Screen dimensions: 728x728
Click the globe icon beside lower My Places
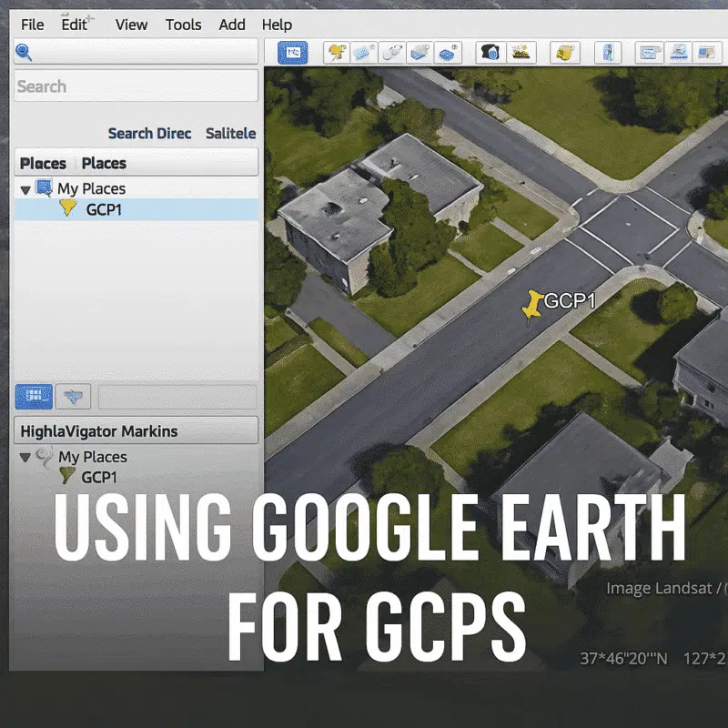tap(45, 456)
